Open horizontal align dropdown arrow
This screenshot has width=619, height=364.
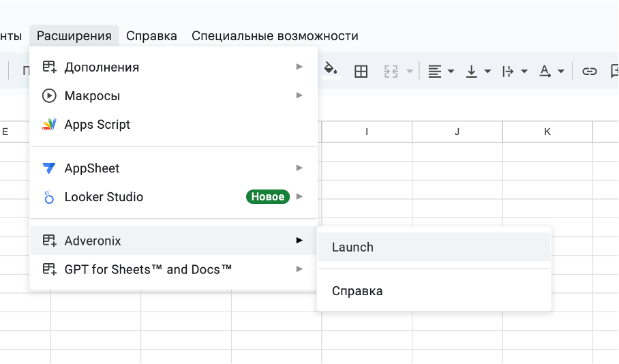[451, 72]
